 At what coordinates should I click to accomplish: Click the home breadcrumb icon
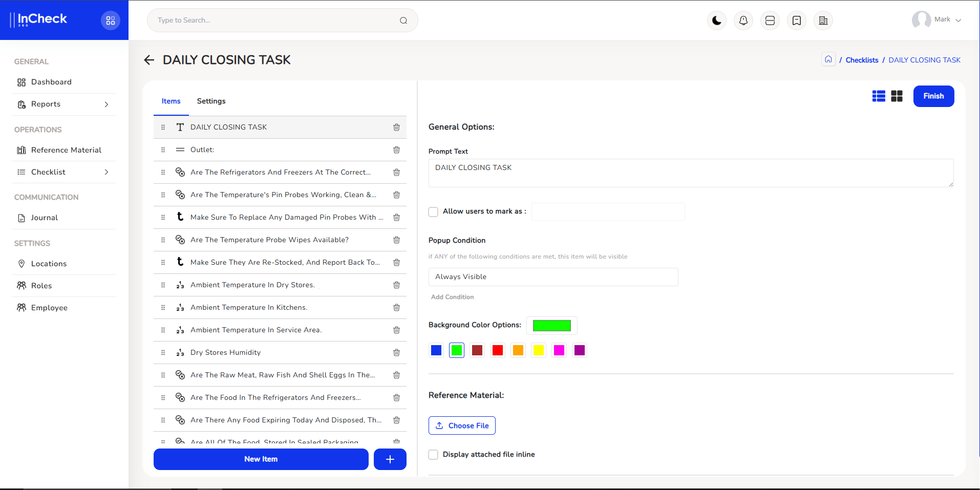[828, 59]
